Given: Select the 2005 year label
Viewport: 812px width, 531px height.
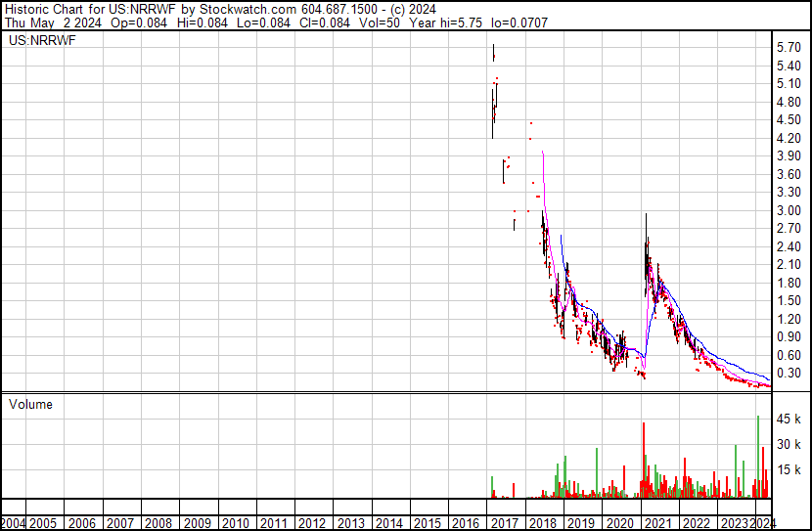Looking at the screenshot, I should [42, 523].
